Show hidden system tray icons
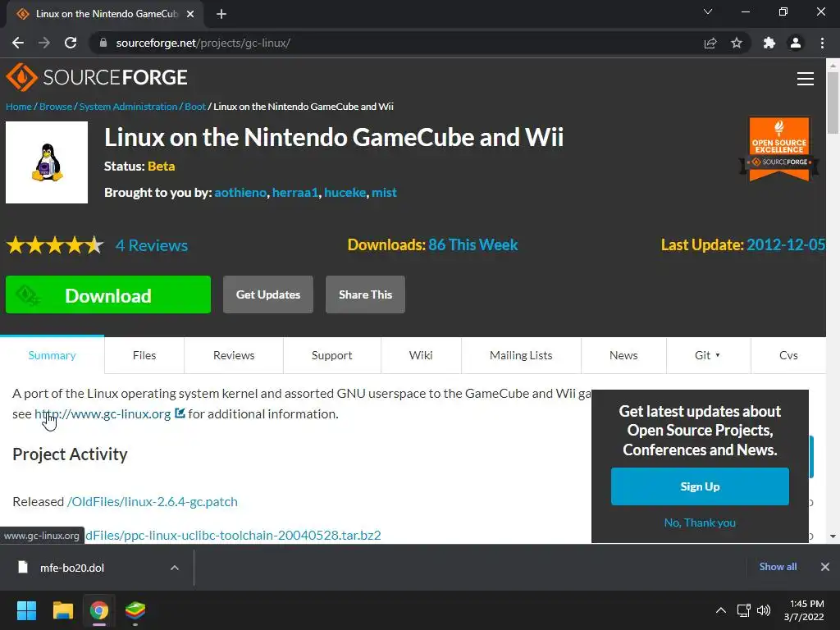The image size is (840, 630). [721, 610]
